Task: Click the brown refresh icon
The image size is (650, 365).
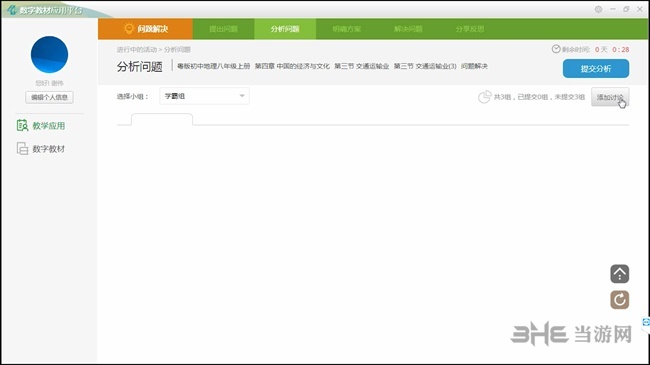Action: pos(620,299)
